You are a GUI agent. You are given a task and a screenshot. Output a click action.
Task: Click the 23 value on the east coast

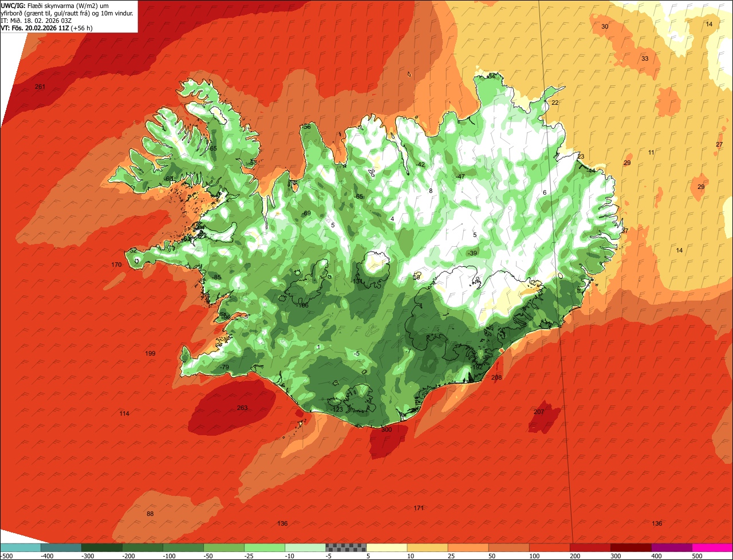point(581,157)
